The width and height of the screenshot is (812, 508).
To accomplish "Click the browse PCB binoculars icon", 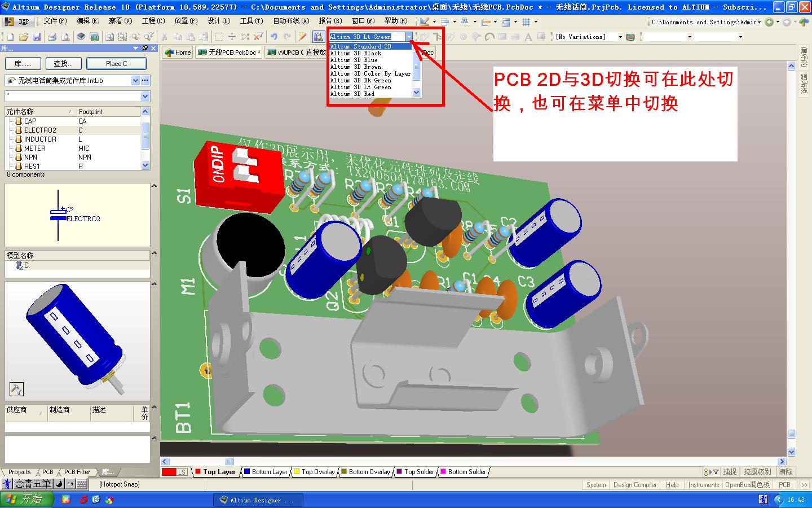I will [317, 37].
